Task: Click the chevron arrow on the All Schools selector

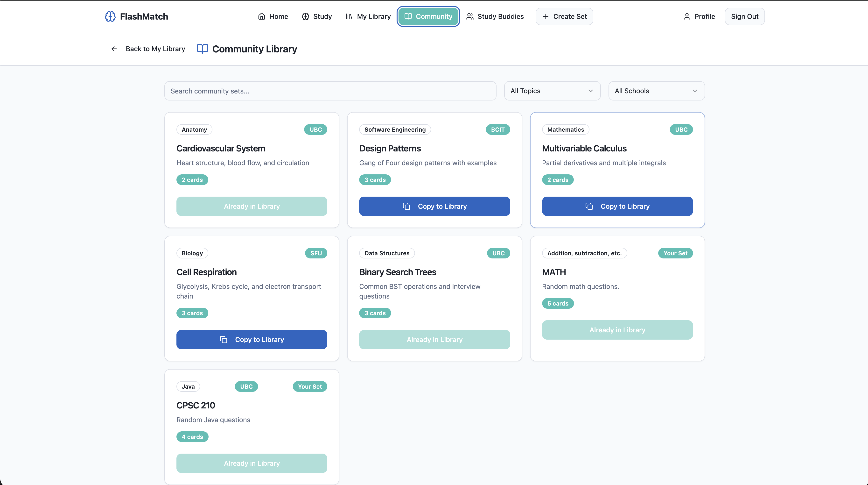Action: [x=694, y=91]
